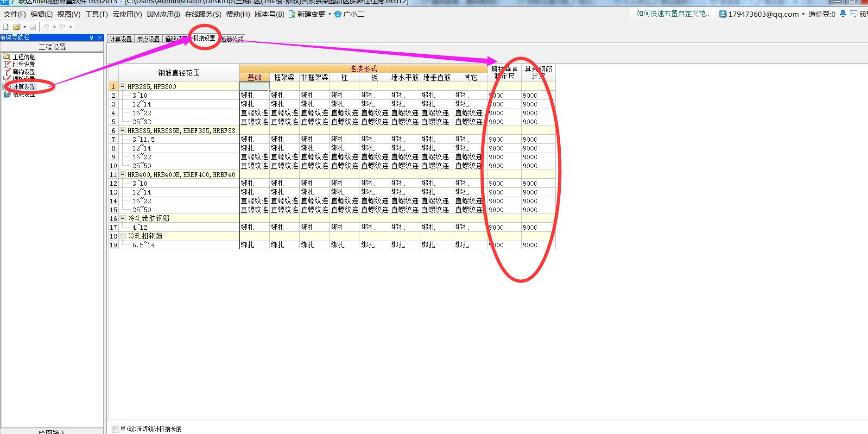The width and height of the screenshot is (868, 434).
Task: Open the 视图(V) menu
Action: 69,14
